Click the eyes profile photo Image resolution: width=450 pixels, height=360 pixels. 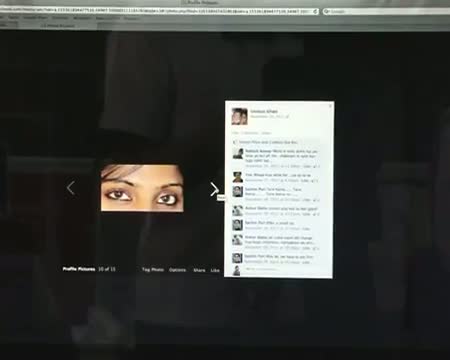click(x=142, y=188)
